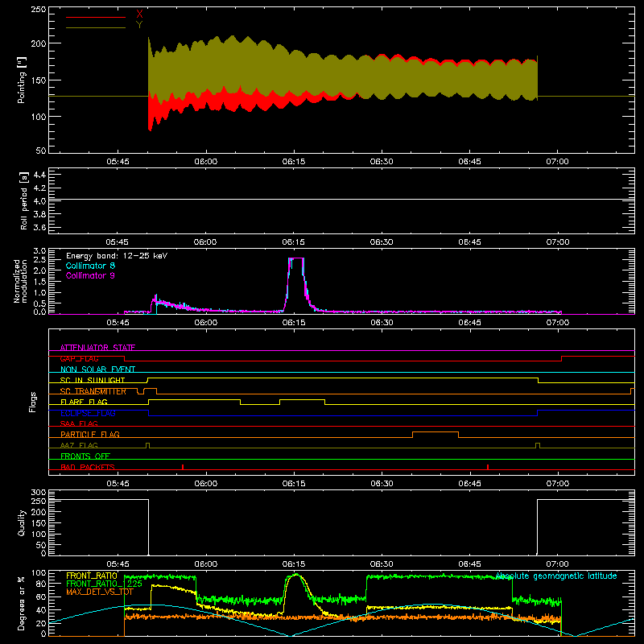
Task: Select the 'X' legend letter
Action: tap(139, 14)
